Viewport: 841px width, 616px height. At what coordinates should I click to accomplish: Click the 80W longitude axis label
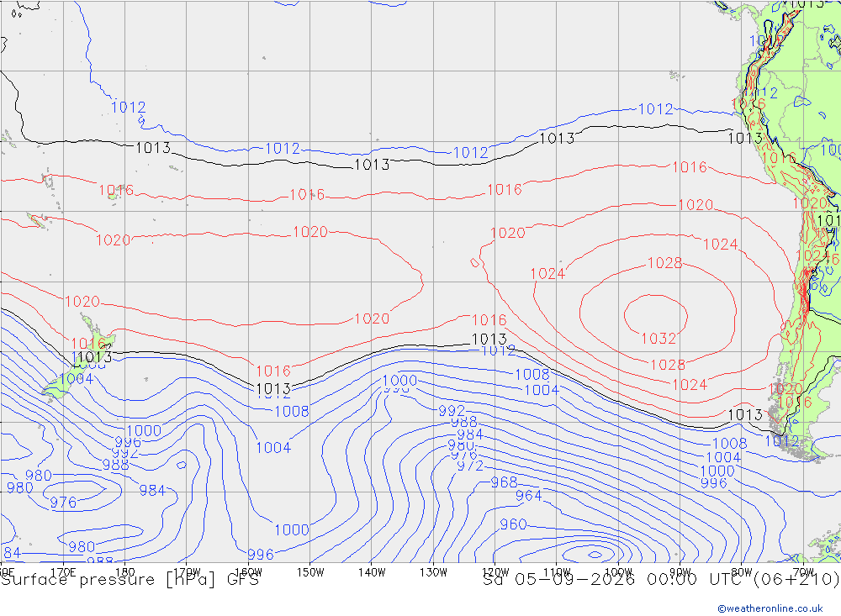point(742,572)
